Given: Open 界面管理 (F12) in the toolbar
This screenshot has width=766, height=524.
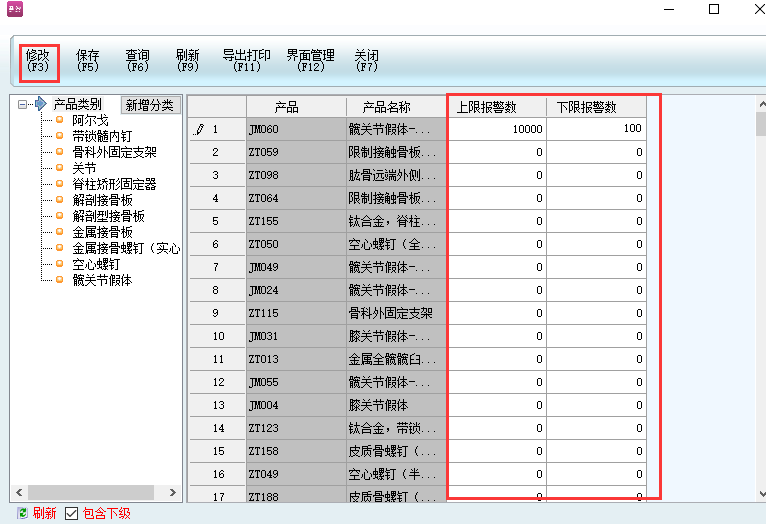Looking at the screenshot, I should [310, 61].
